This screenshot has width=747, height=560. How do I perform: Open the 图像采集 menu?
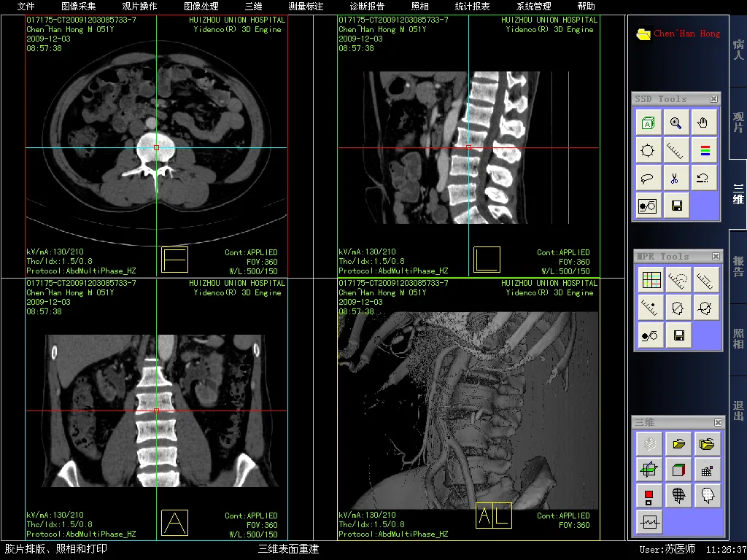[79, 6]
